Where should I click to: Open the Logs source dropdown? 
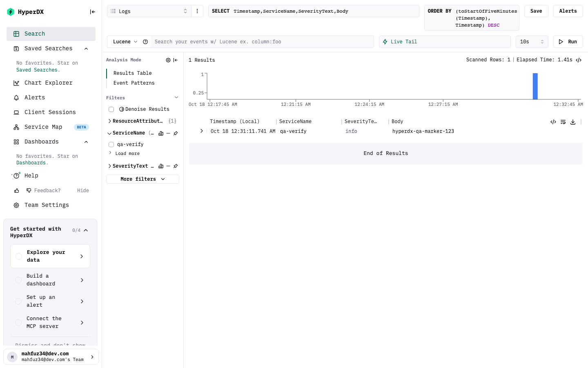tap(149, 11)
